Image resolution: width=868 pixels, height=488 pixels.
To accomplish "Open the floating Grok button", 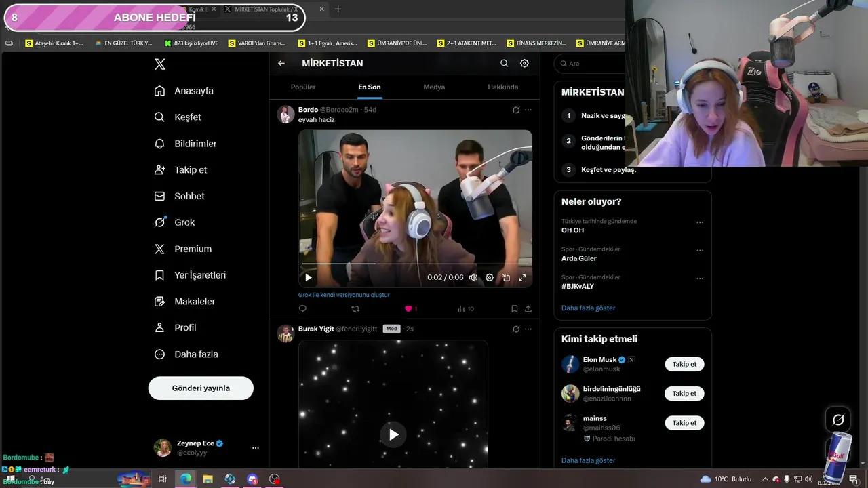I will [x=838, y=420].
